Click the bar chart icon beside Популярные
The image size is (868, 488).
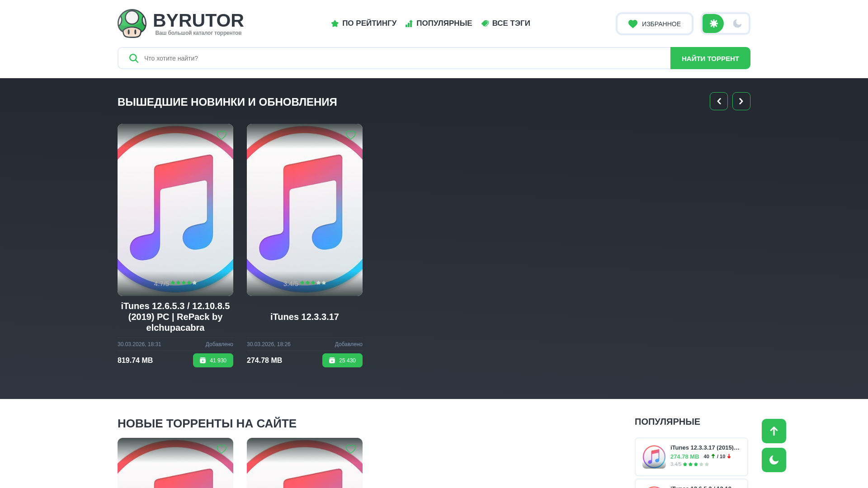coord(409,23)
